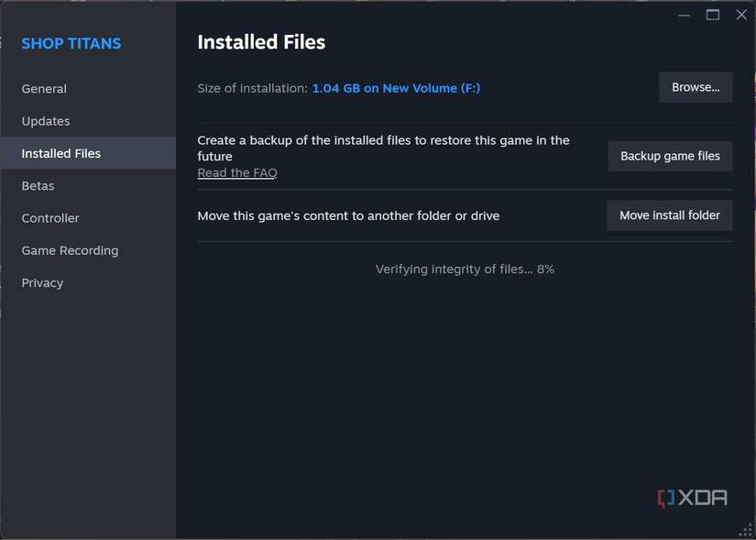
Task: Click the Installed Files page title
Action: pyautogui.click(x=261, y=41)
